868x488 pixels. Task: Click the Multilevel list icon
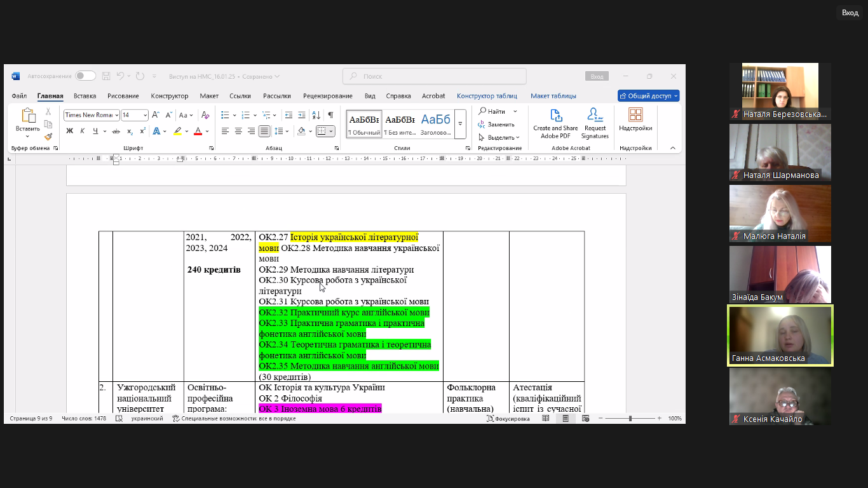266,115
